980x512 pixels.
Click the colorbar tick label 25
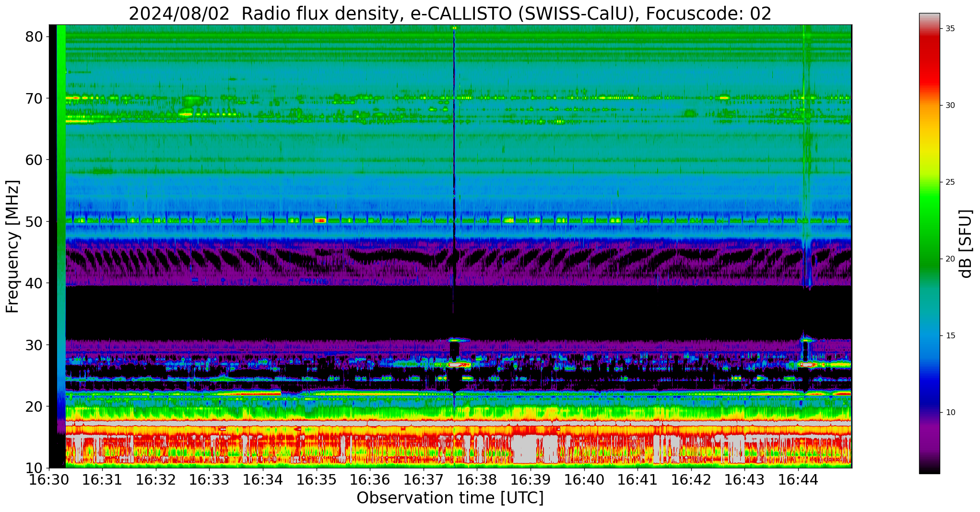[950, 182]
